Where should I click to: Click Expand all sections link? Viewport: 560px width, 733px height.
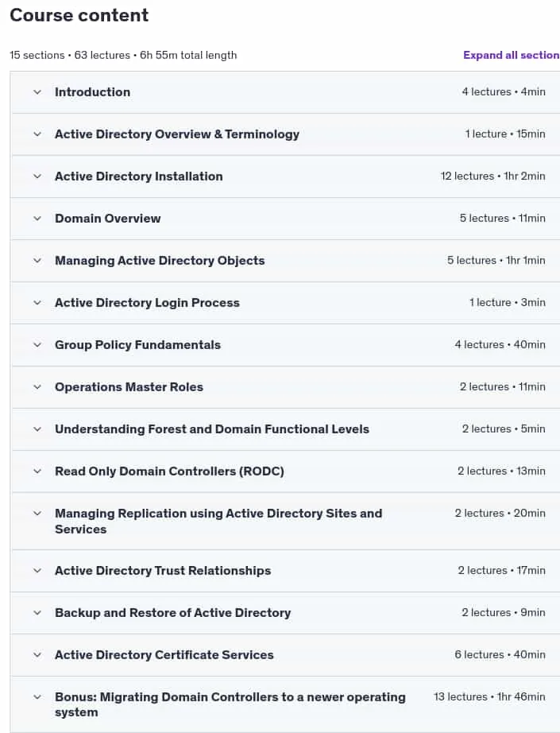512,55
